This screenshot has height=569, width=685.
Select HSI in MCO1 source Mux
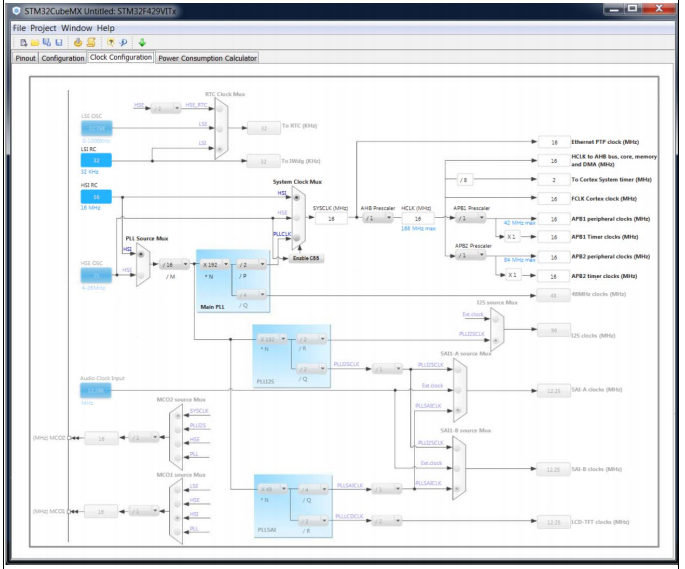[x=177, y=518]
